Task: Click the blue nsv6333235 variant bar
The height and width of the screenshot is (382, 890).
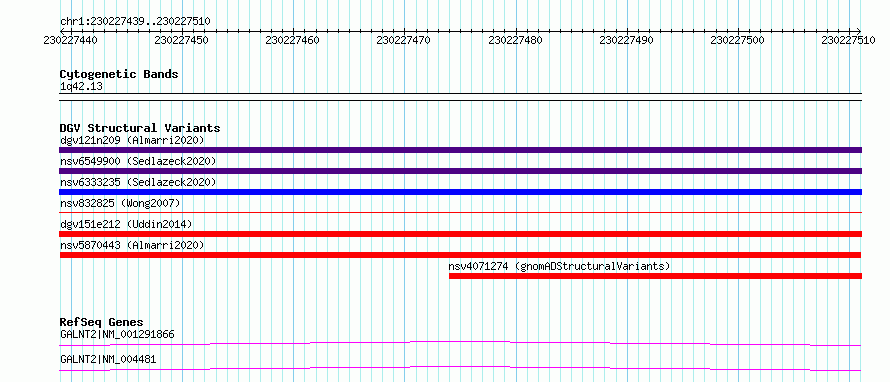Action: pyautogui.click(x=460, y=192)
